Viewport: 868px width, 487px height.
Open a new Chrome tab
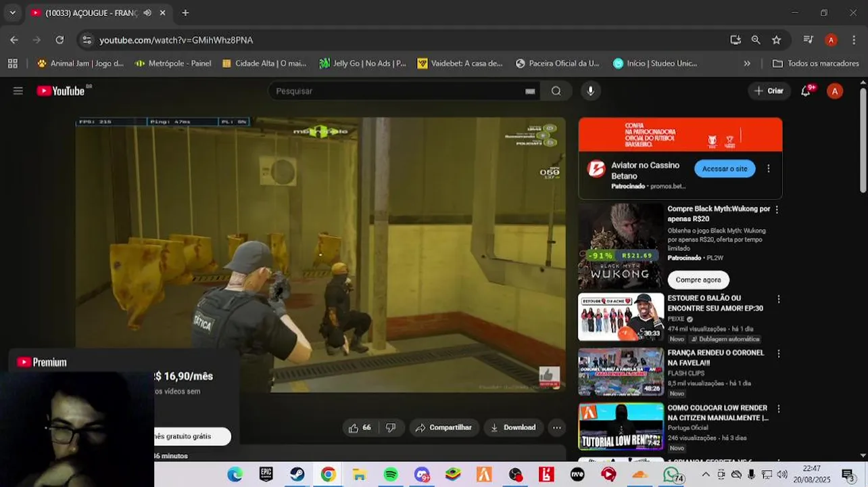pos(185,13)
